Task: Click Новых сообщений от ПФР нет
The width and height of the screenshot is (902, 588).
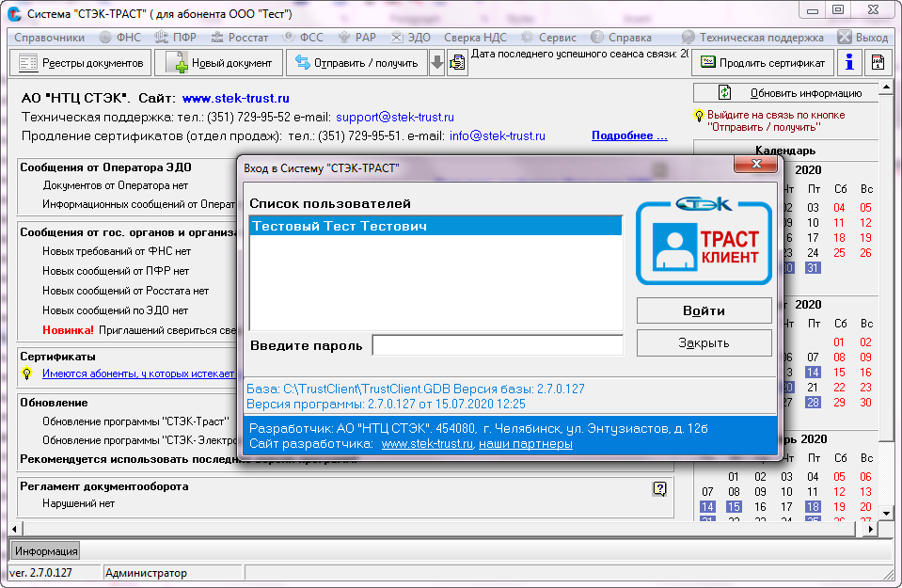Action: pos(116,271)
